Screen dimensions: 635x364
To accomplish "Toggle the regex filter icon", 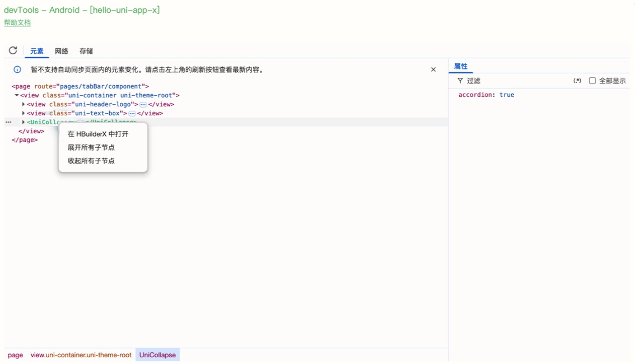I will click(577, 81).
